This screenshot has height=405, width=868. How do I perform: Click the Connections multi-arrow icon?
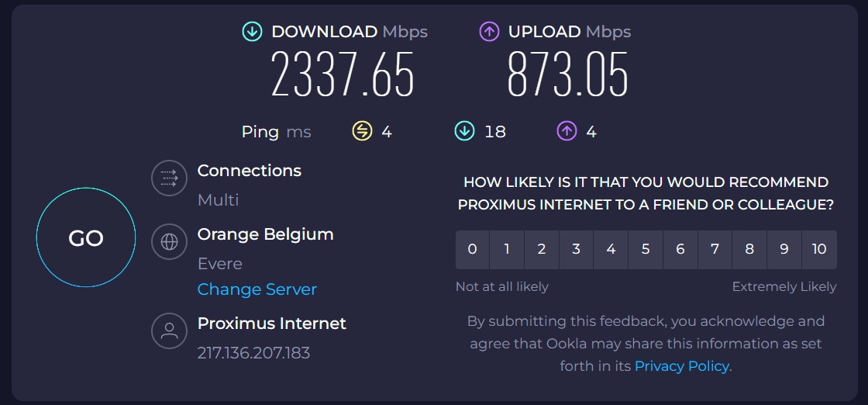169,178
